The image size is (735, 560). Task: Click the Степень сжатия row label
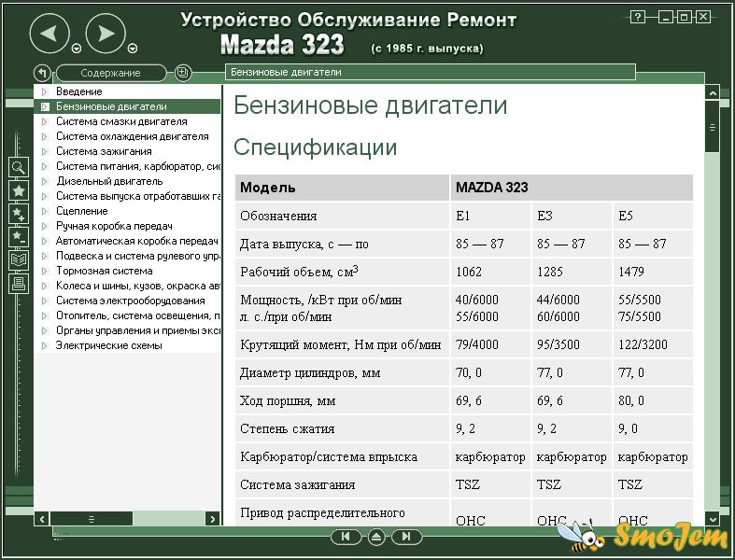point(288,428)
